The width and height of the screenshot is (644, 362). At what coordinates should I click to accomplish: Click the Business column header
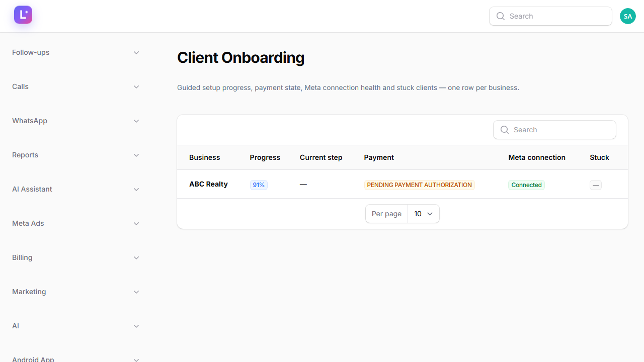[x=205, y=157]
